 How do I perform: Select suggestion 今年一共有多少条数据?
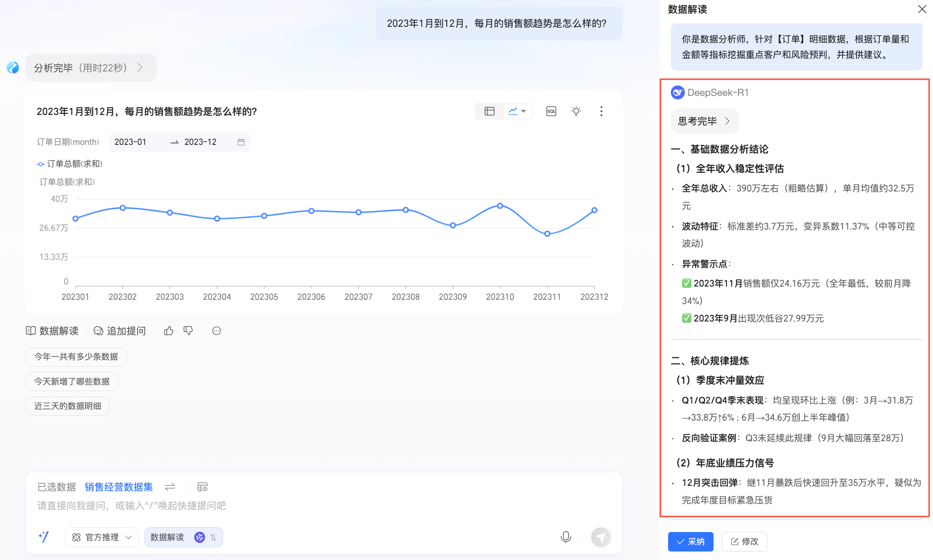76,357
